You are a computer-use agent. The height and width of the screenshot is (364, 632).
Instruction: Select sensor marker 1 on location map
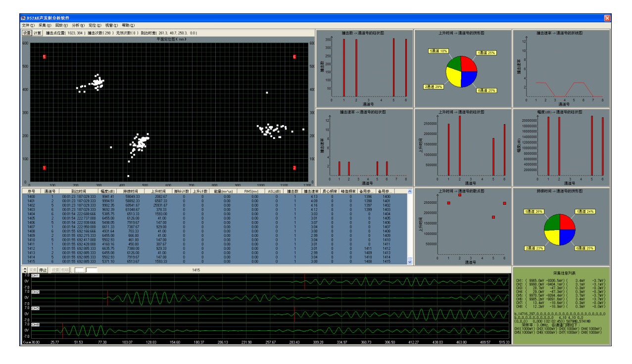click(45, 168)
